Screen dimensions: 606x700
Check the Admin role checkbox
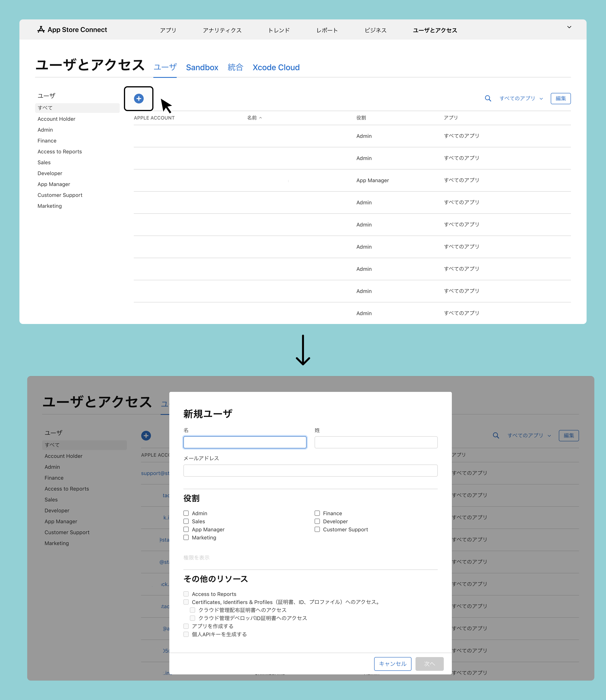click(x=186, y=513)
